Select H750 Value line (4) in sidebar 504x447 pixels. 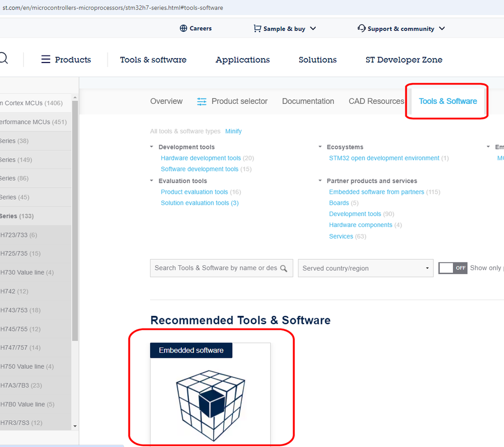(36, 366)
